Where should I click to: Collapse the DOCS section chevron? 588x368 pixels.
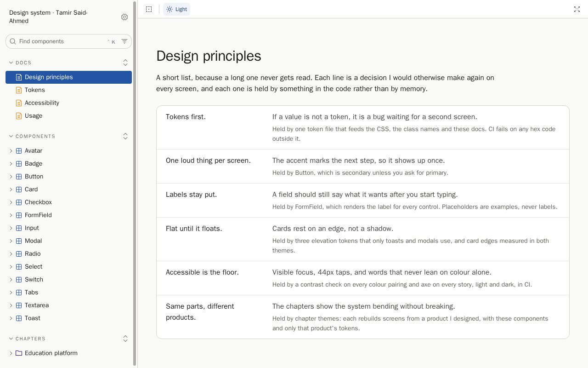point(11,63)
